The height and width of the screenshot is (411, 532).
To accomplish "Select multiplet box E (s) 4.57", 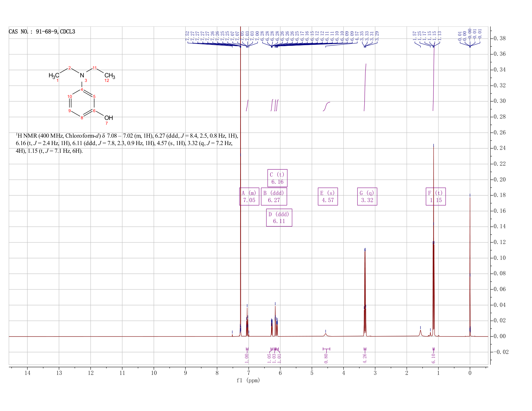I will pyautogui.click(x=328, y=197).
